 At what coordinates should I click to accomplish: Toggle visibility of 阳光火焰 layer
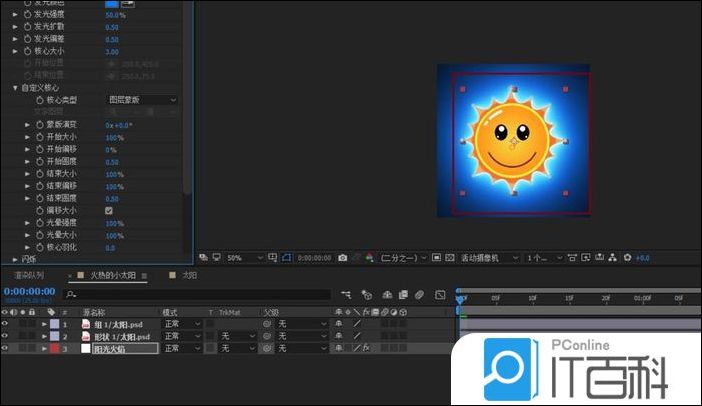click(5, 349)
